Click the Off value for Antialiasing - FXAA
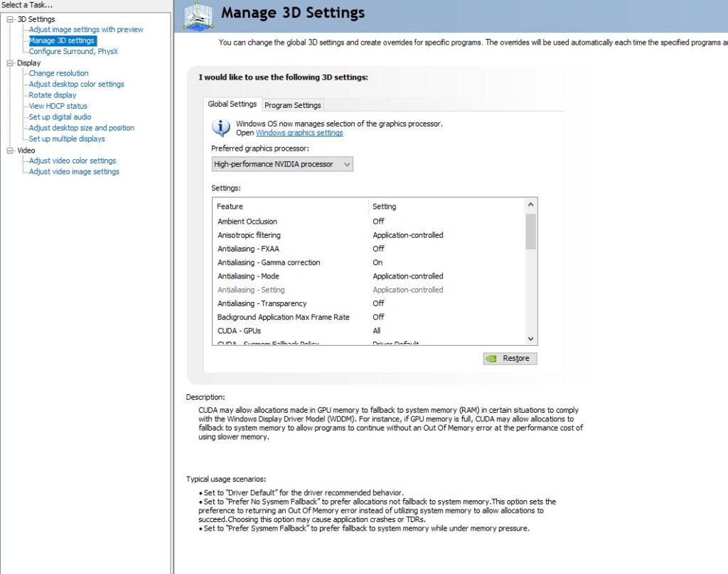This screenshot has height=574, width=728. [x=378, y=249]
